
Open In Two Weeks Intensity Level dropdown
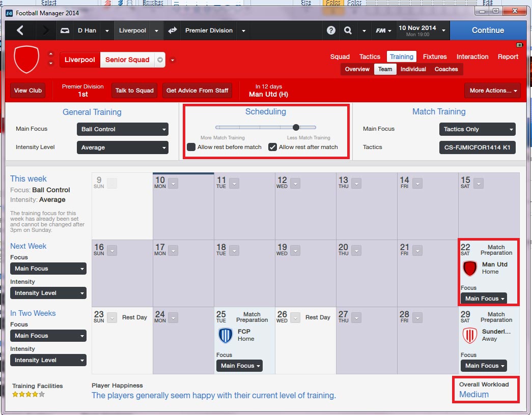[48, 360]
